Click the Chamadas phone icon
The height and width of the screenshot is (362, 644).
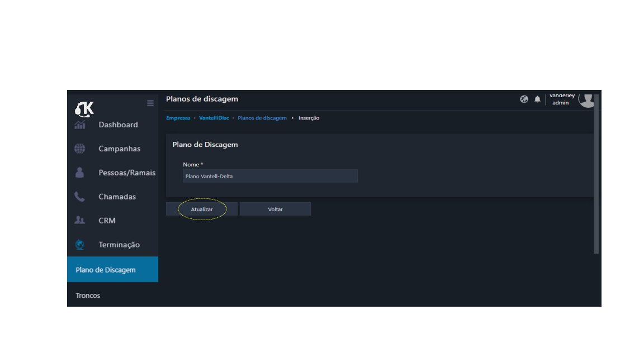[80, 197]
